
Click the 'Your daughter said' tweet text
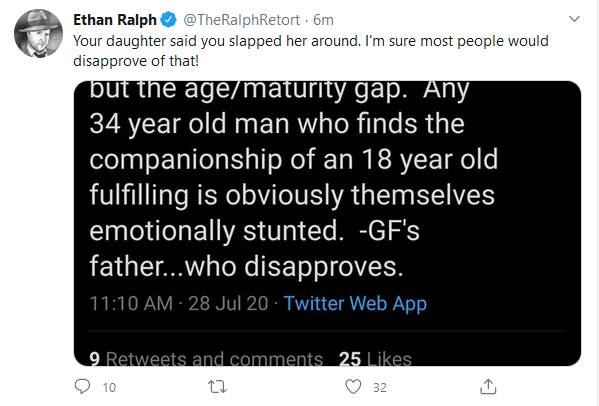[x=311, y=41]
